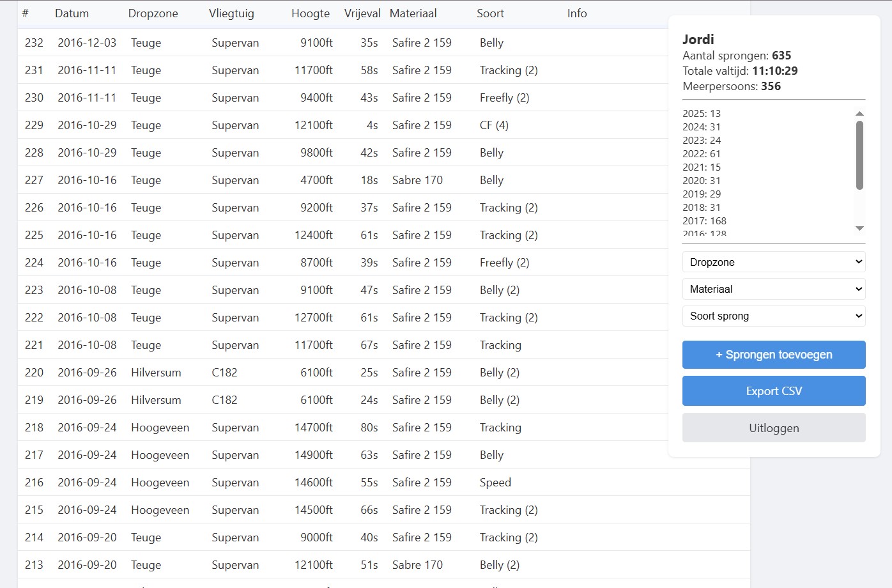The height and width of the screenshot is (588, 892).
Task: Open the Soort sprong dropdown
Action: pyautogui.click(x=773, y=316)
